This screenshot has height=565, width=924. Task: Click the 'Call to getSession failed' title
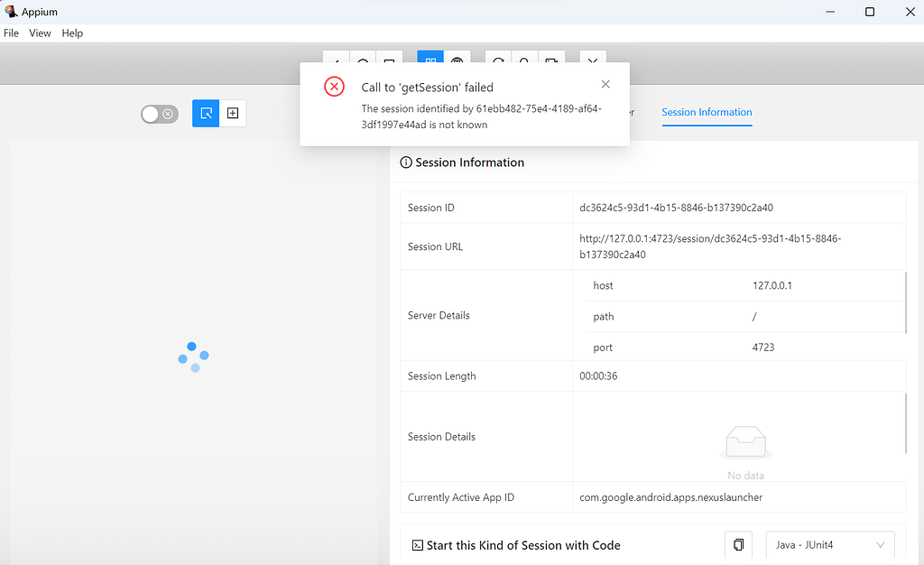427,88
